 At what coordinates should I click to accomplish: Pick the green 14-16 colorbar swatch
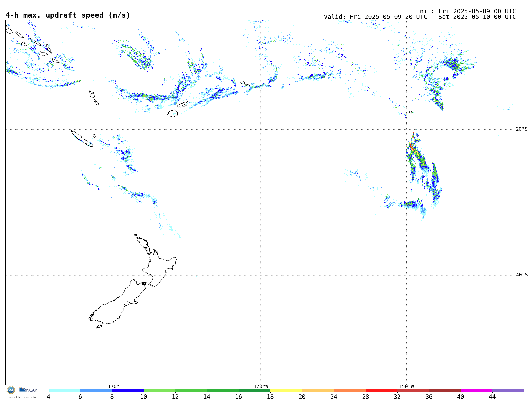click(223, 391)
